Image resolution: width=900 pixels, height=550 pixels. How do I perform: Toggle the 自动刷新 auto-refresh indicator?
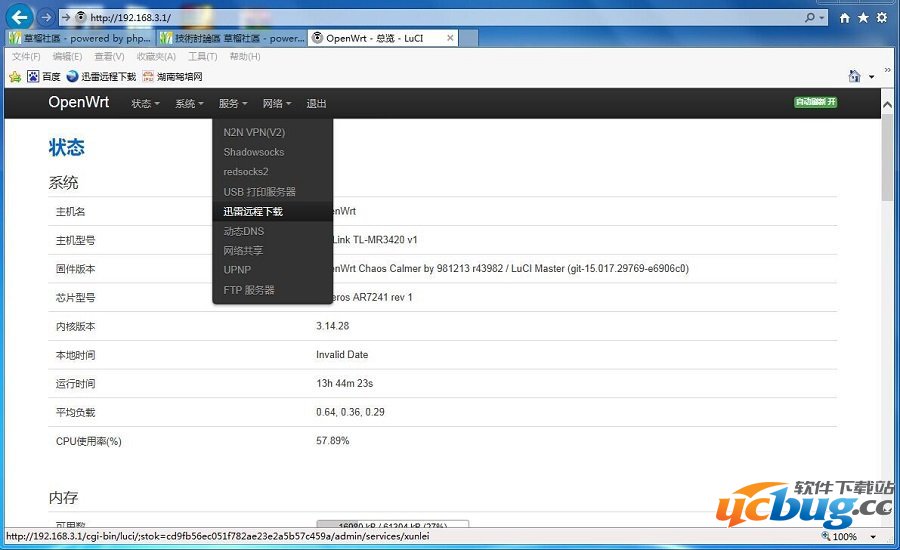[x=815, y=102]
